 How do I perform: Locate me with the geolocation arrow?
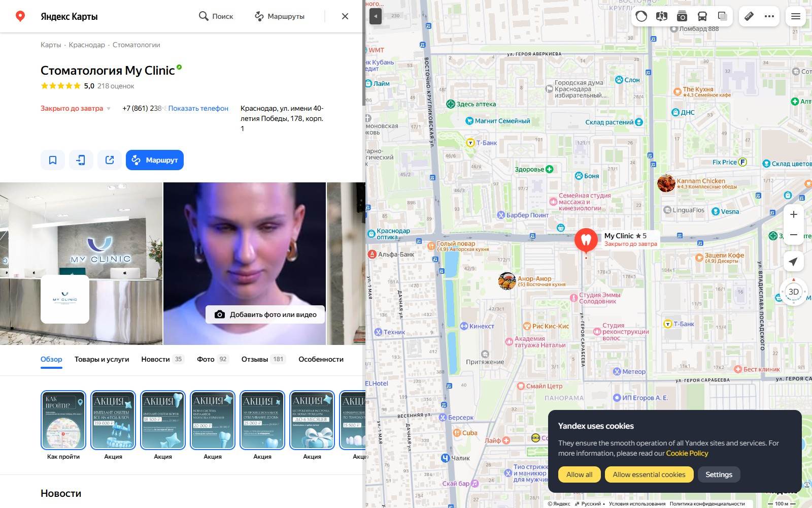(x=794, y=262)
